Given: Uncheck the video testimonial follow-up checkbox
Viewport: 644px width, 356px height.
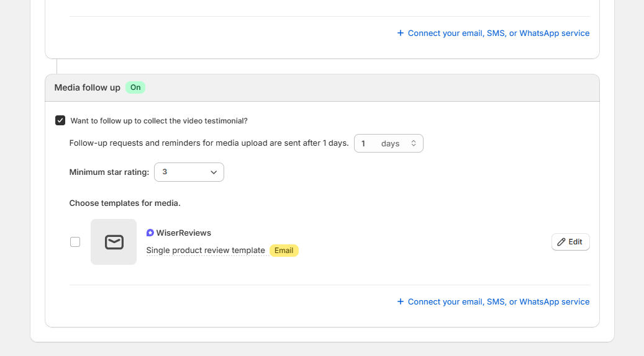Looking at the screenshot, I should pos(60,121).
